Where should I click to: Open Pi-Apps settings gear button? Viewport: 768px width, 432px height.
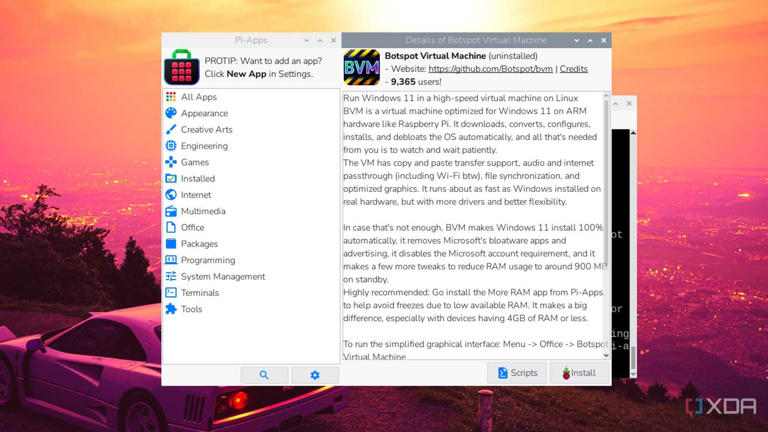point(315,375)
